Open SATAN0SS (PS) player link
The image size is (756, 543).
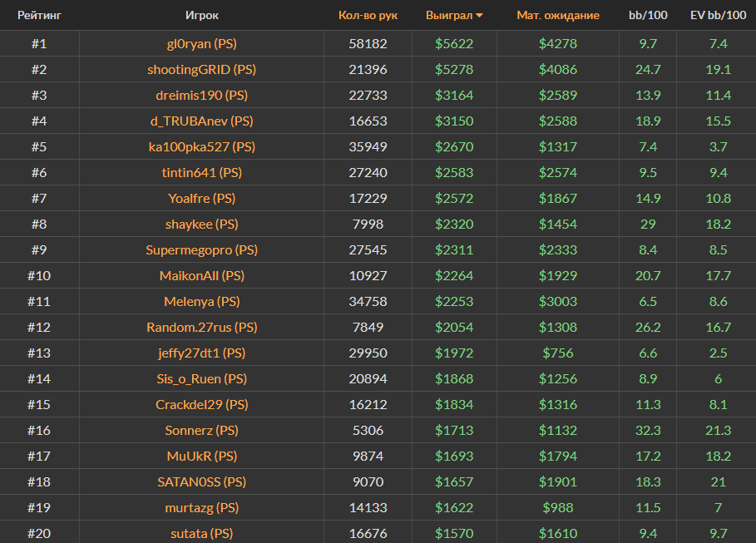[201, 481]
